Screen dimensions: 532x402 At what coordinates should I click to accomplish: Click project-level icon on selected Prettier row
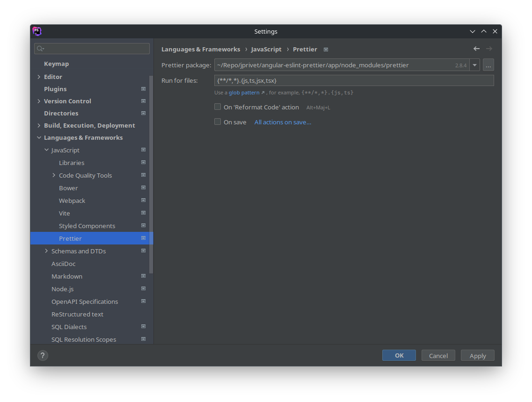click(143, 238)
